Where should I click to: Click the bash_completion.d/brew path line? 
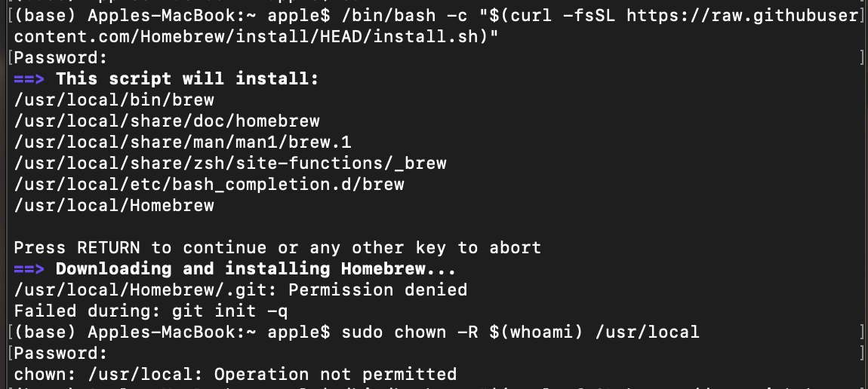[x=209, y=184]
